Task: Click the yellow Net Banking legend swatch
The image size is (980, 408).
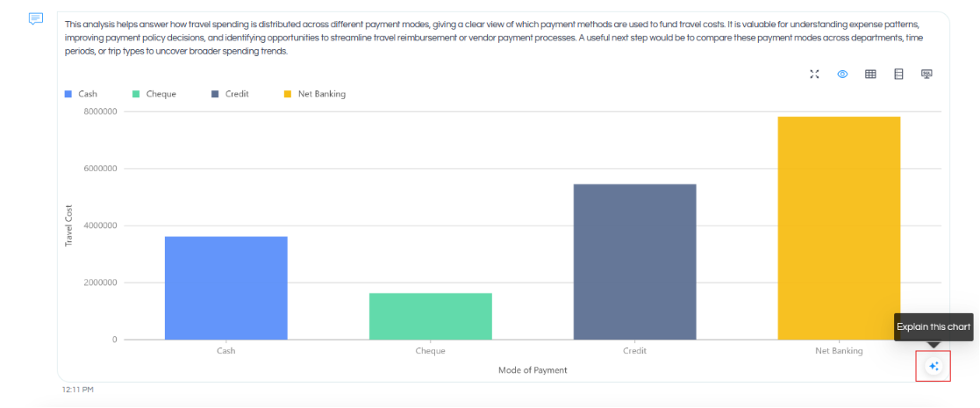Action: tap(288, 95)
